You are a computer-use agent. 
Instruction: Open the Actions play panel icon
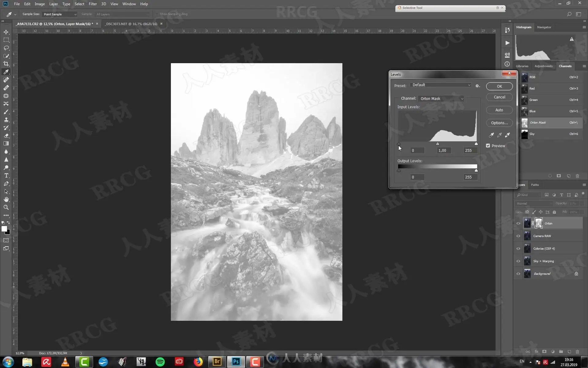point(507,43)
